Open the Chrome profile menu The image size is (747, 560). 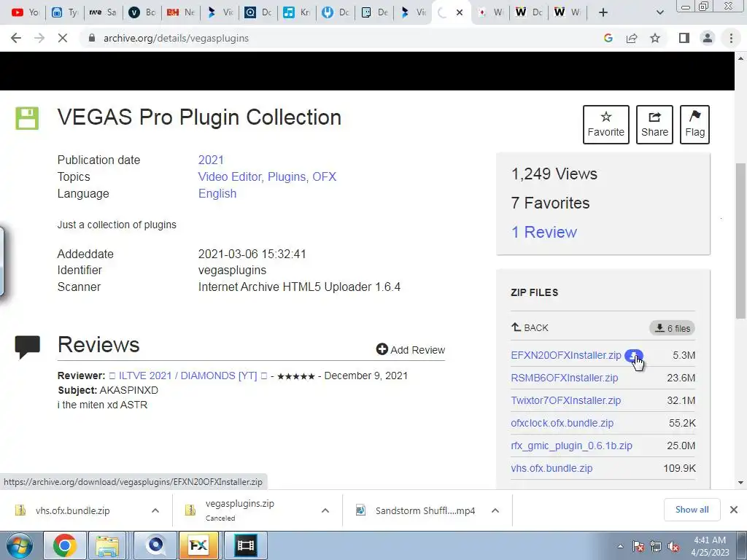[708, 38]
